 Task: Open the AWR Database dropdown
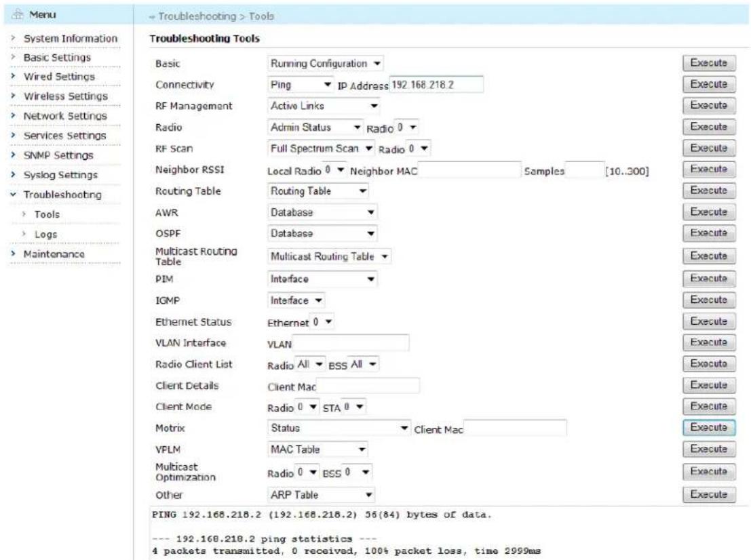click(322, 212)
